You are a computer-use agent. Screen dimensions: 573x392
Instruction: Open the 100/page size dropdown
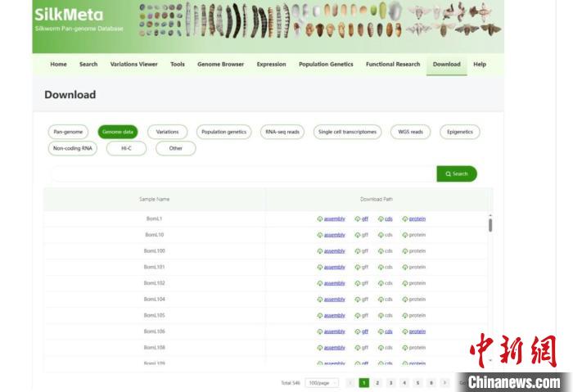322,382
